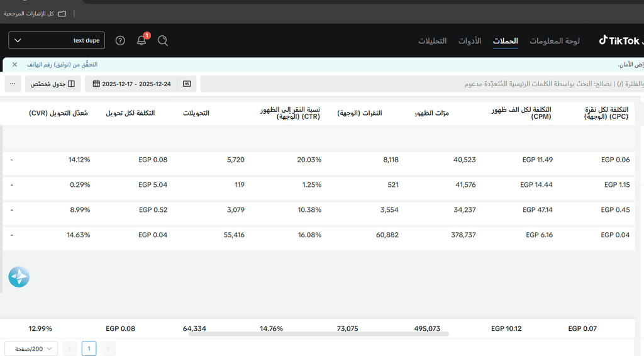The width and height of the screenshot is (644, 356).
Task: Dismiss the phone verification banner
Action: pos(15,64)
